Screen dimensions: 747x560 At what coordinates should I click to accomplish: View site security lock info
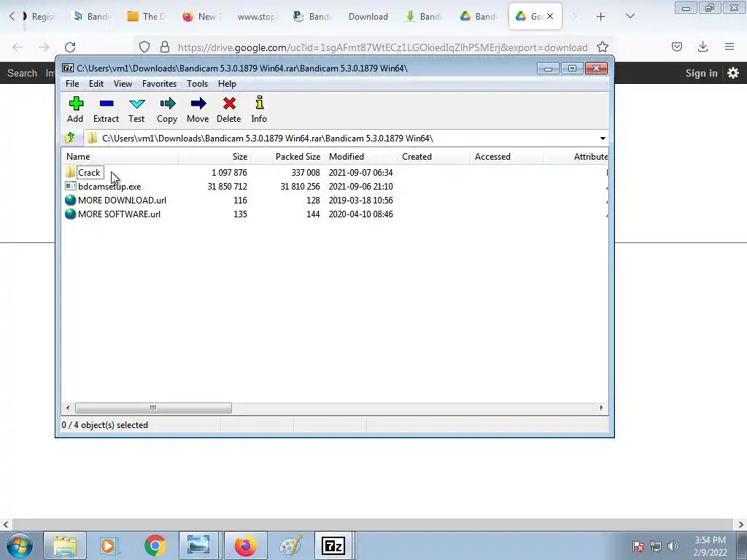coord(165,47)
